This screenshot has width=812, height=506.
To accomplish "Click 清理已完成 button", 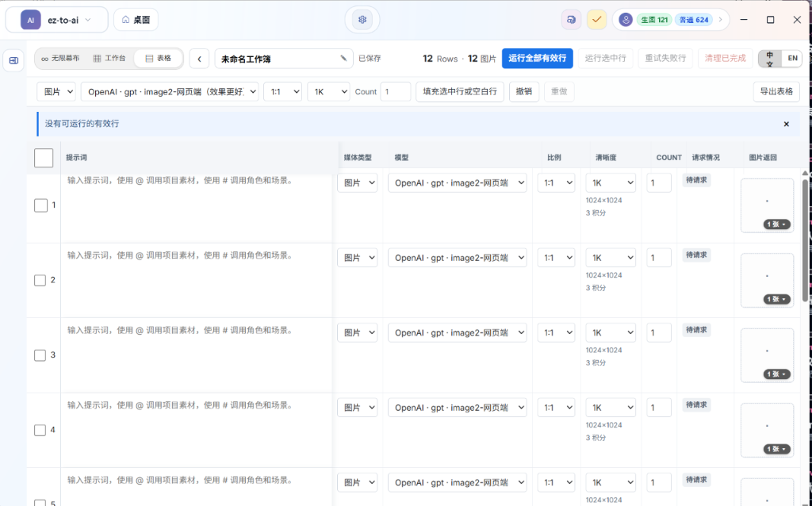I will 725,59.
